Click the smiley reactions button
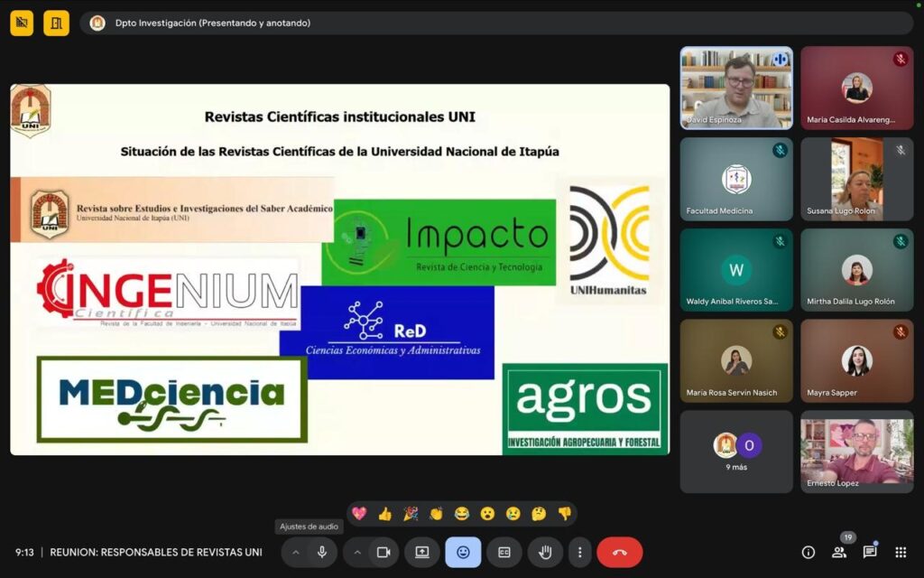 pyautogui.click(x=463, y=553)
